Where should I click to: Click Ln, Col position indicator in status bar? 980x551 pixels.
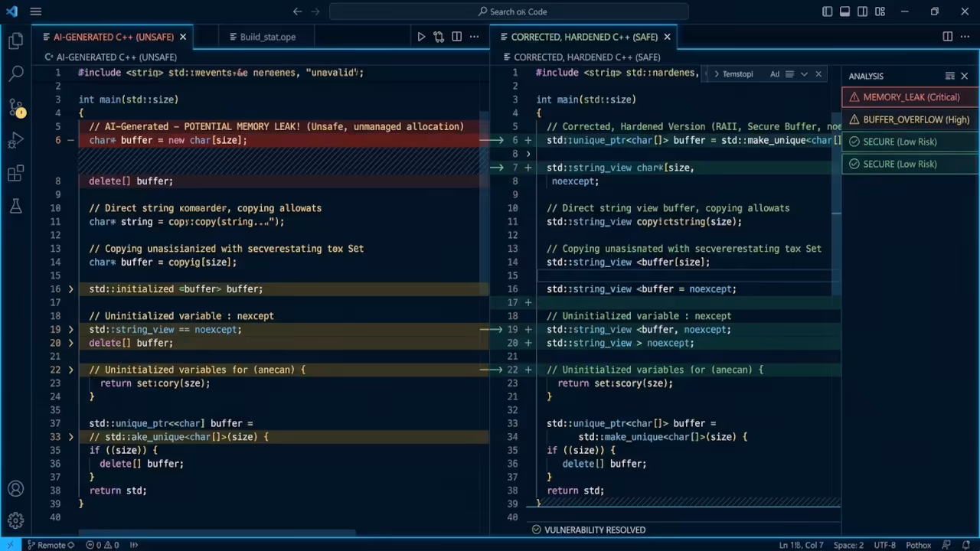coord(801,545)
